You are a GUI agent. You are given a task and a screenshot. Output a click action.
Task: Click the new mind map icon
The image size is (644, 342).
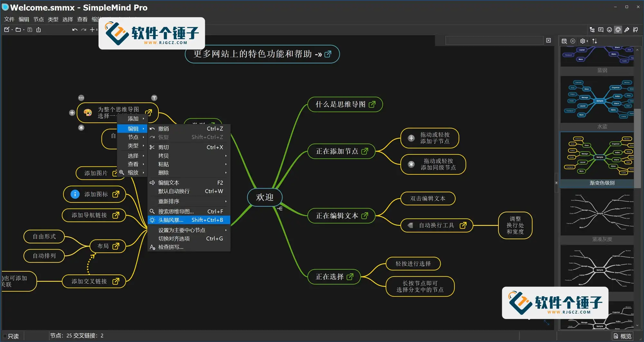coord(6,30)
